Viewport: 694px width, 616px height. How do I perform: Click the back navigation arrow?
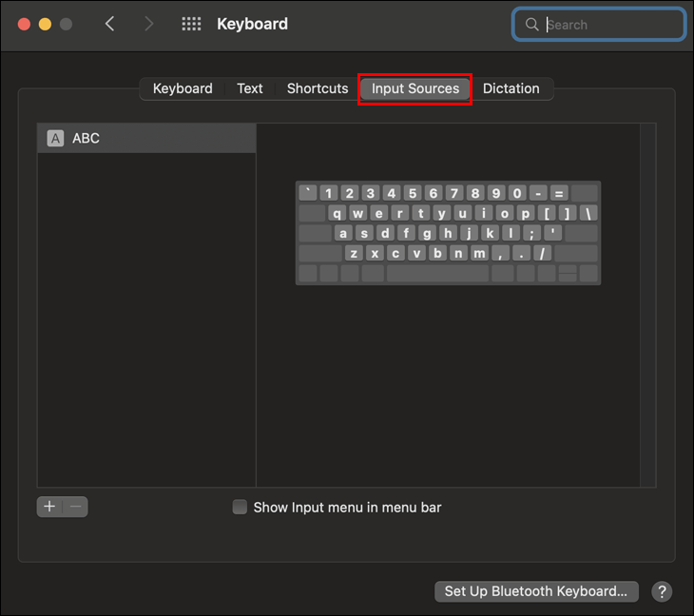pos(109,24)
